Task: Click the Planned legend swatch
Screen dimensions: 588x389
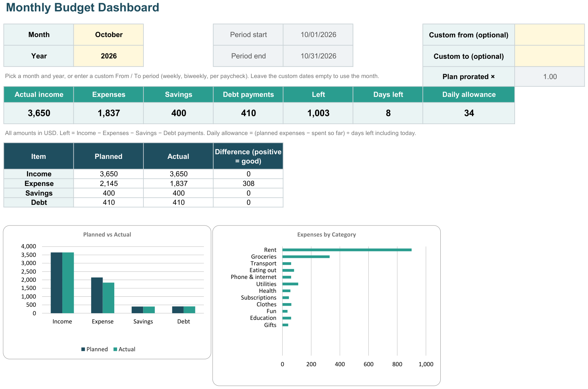Action: click(83, 349)
